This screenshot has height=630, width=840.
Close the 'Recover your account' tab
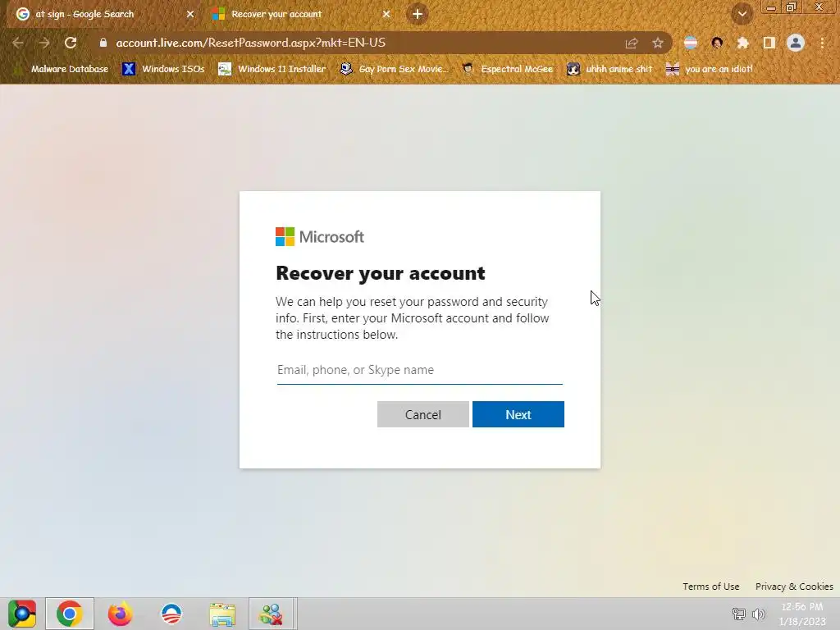386,14
